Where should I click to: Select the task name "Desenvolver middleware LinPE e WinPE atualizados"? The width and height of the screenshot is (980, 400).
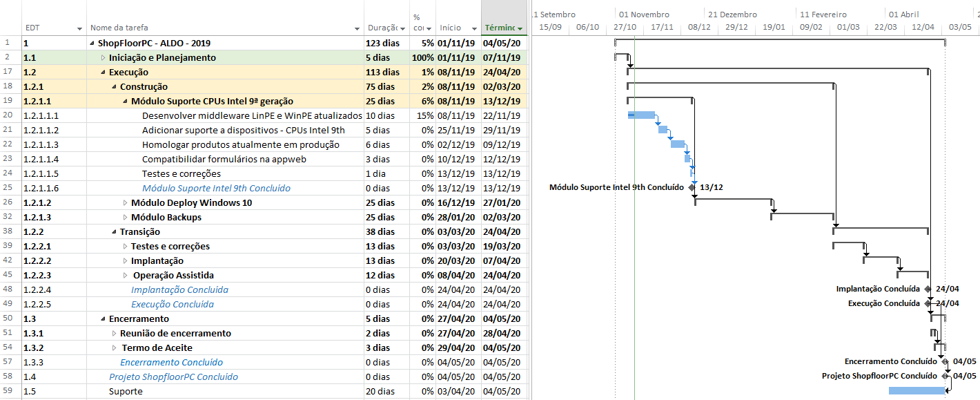point(252,116)
